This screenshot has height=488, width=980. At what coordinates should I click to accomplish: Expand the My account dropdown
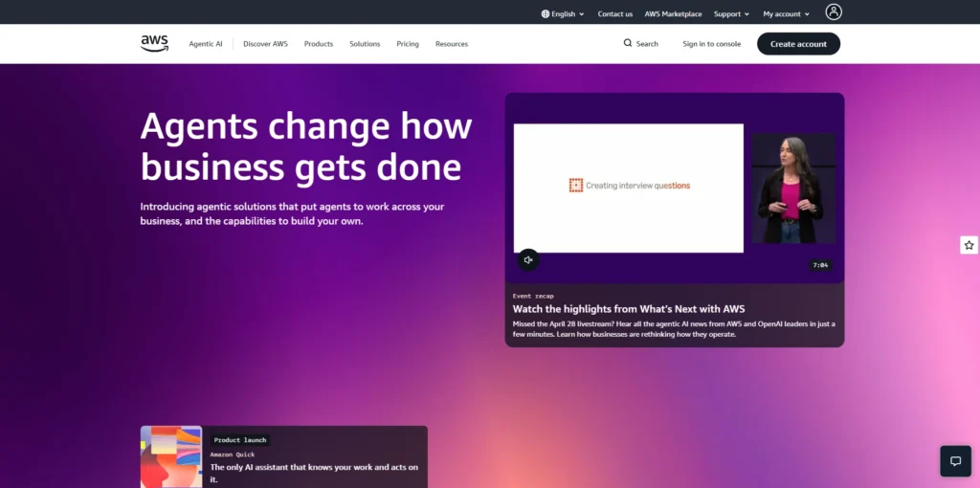787,13
